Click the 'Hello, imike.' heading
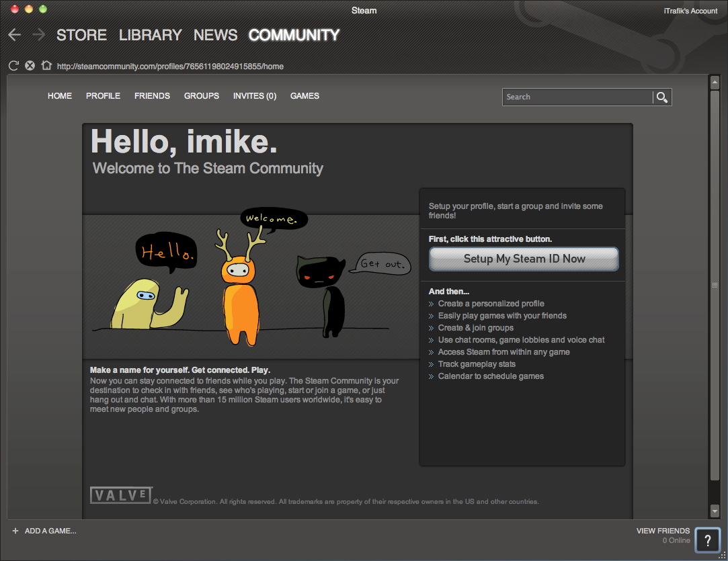The image size is (728, 561). pyautogui.click(x=184, y=141)
